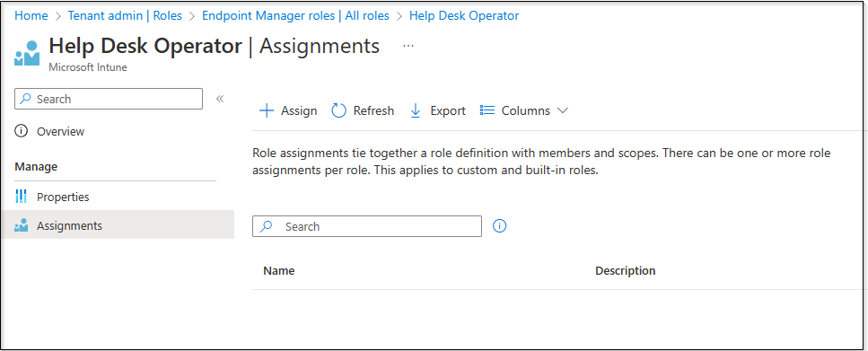
Task: Click the Columns list icon
Action: coord(487,110)
